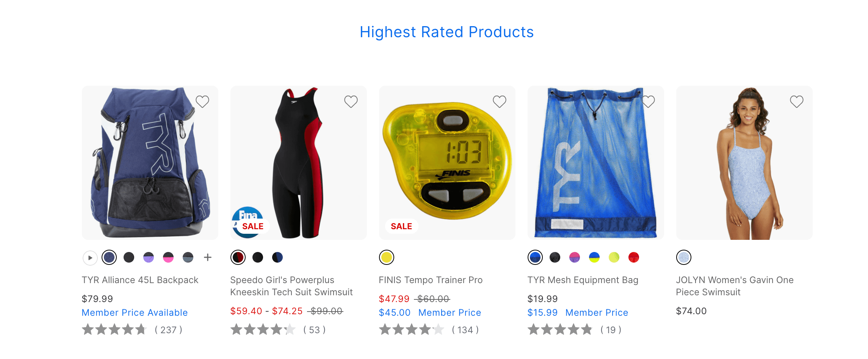
Task: Pick pink and black backpack swatch
Action: point(168,257)
